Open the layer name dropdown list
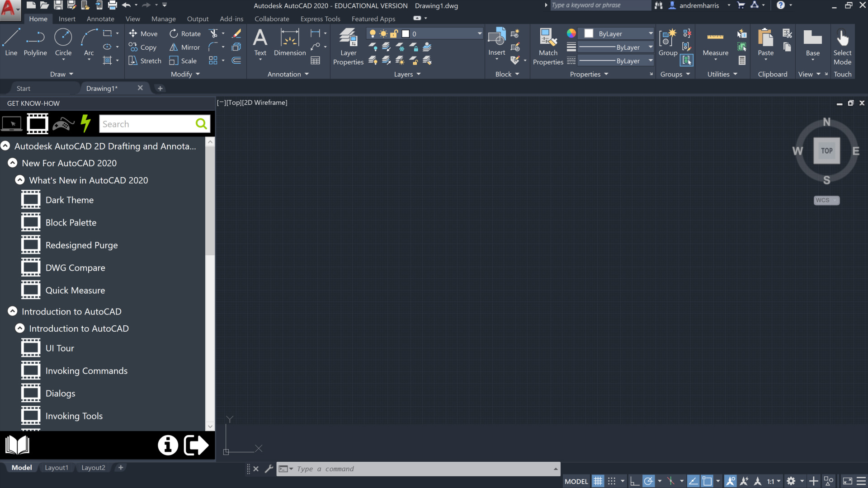The height and width of the screenshot is (488, 868). point(479,33)
